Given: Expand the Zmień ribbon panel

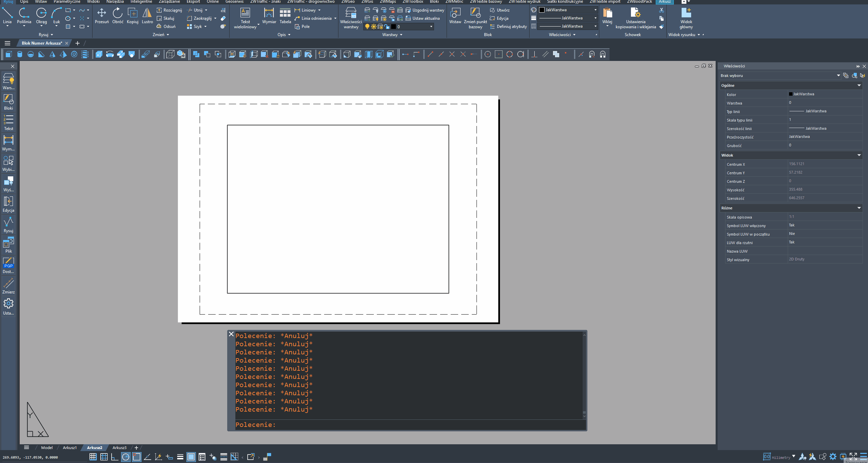Looking at the screenshot, I should [161, 35].
